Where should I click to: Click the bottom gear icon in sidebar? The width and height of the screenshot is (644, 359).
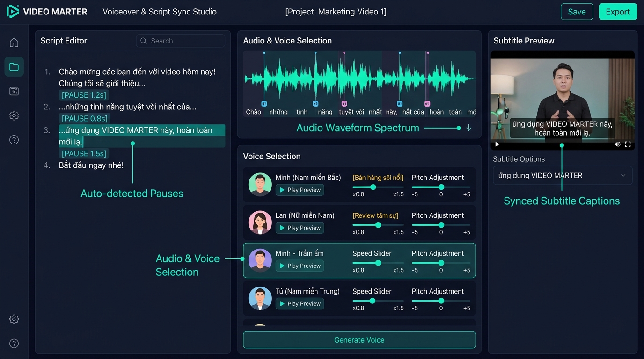[14, 319]
